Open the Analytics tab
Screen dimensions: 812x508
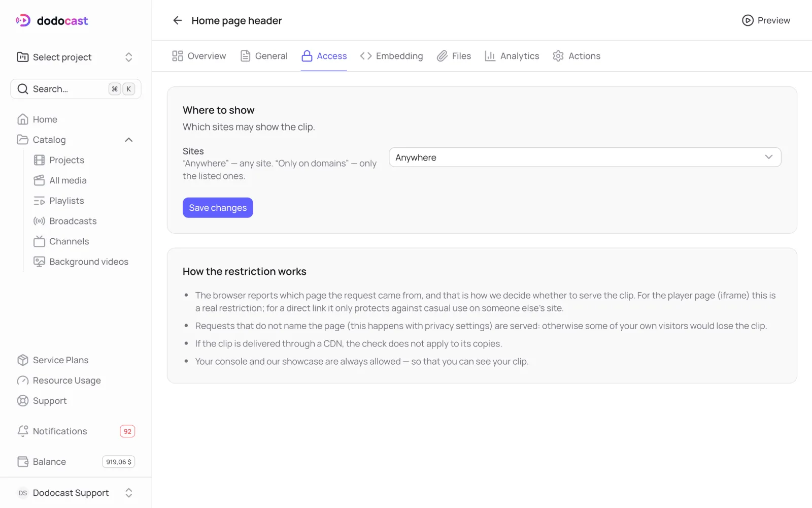click(x=512, y=56)
